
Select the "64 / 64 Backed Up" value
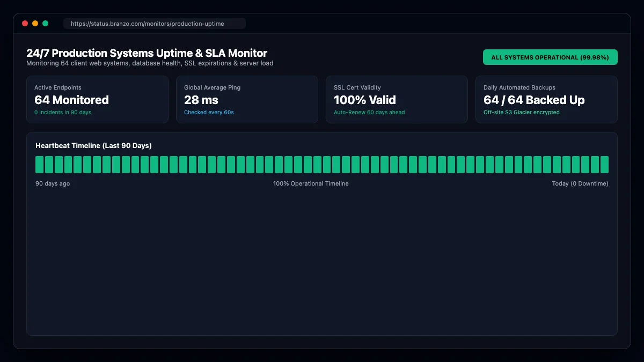tap(534, 100)
